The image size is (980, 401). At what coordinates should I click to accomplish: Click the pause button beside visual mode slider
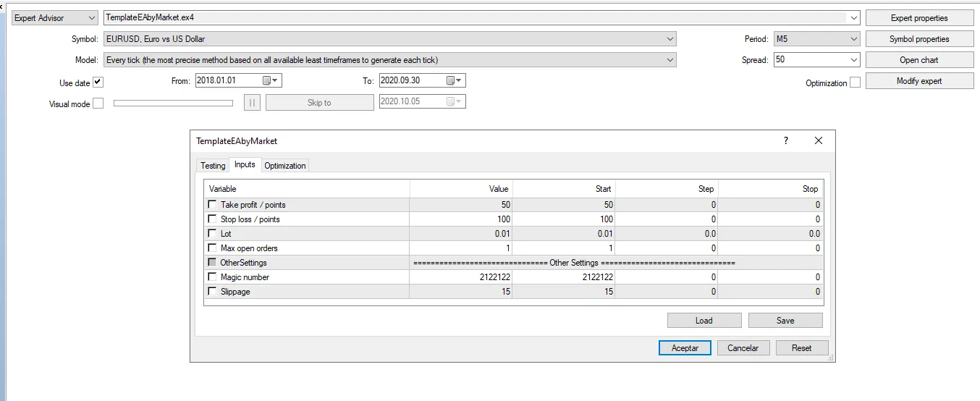252,103
